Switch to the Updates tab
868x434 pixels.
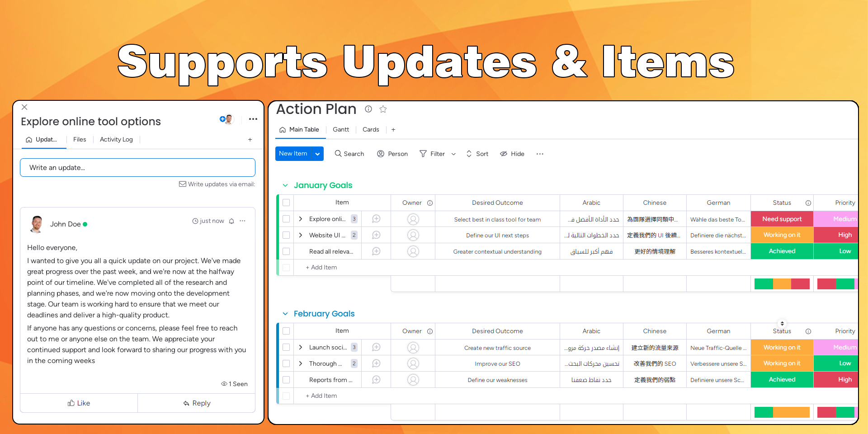coord(42,140)
